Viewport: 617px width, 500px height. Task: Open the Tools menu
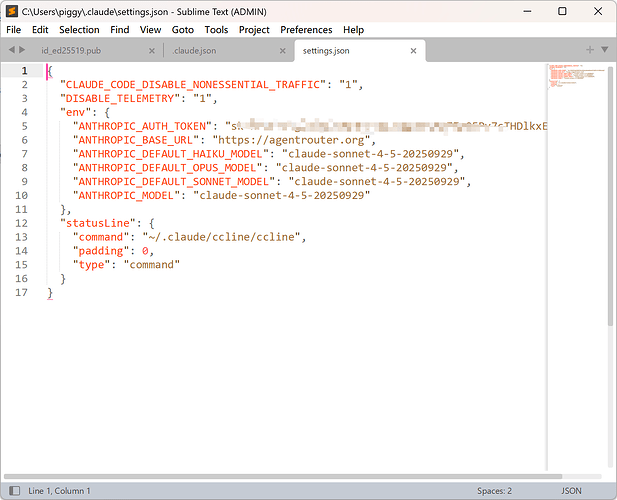coord(216,30)
